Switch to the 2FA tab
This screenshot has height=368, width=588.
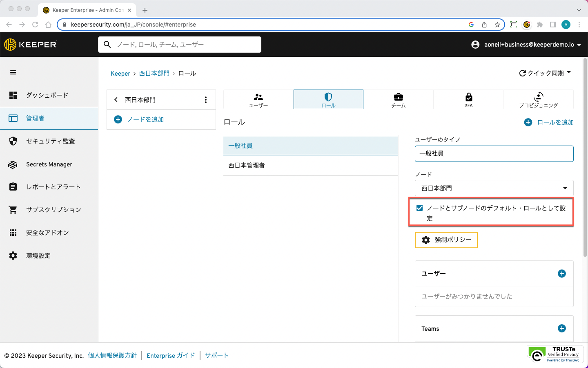click(468, 99)
